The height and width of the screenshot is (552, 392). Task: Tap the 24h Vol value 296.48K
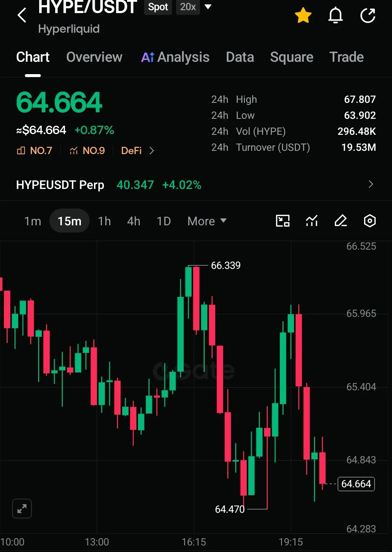tap(356, 131)
